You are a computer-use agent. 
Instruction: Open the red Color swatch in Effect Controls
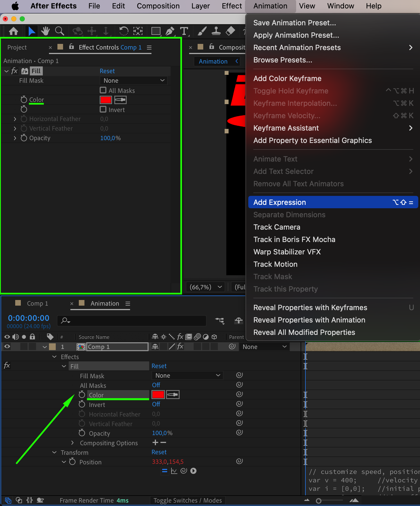pyautogui.click(x=106, y=100)
